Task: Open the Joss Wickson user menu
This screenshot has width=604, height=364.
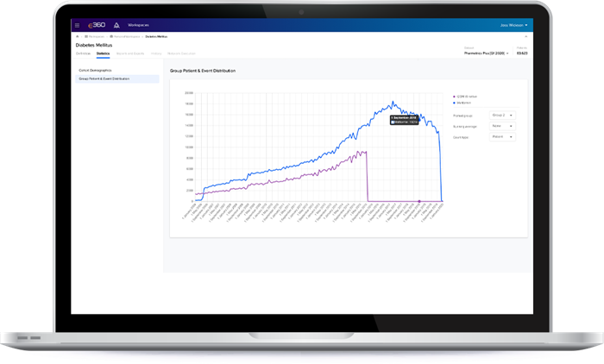Action: click(514, 25)
